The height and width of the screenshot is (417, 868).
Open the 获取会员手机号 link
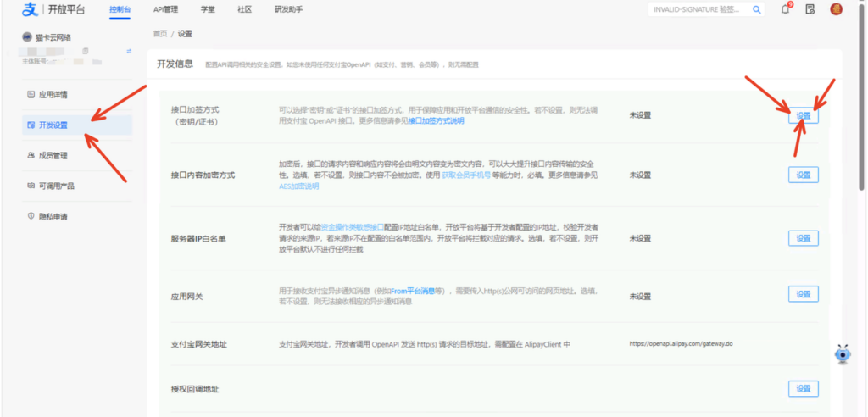tap(466, 175)
